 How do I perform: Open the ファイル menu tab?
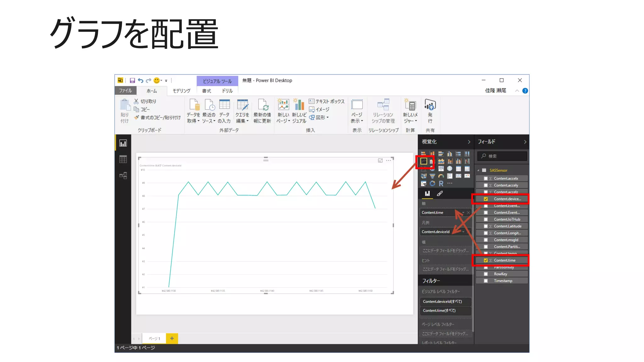[x=125, y=90]
